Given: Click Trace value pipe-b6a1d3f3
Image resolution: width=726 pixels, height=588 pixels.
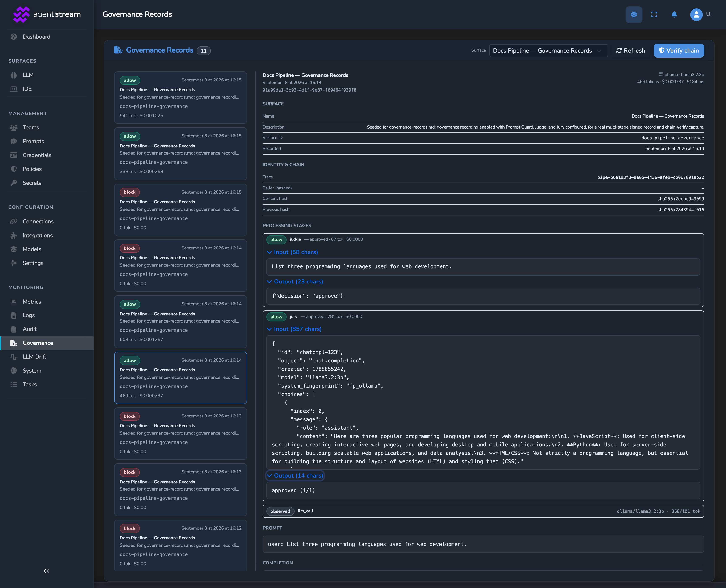Looking at the screenshot, I should [x=650, y=177].
